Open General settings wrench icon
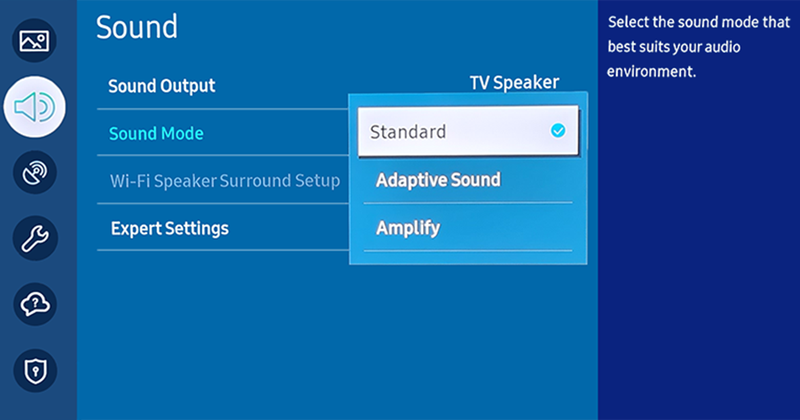This screenshot has height=420, width=800. (x=35, y=237)
